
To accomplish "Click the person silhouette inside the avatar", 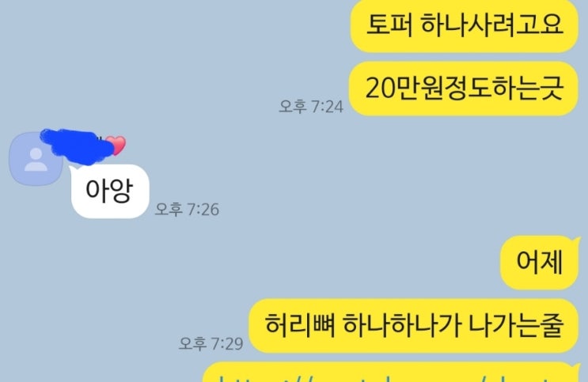I will coord(36,159).
